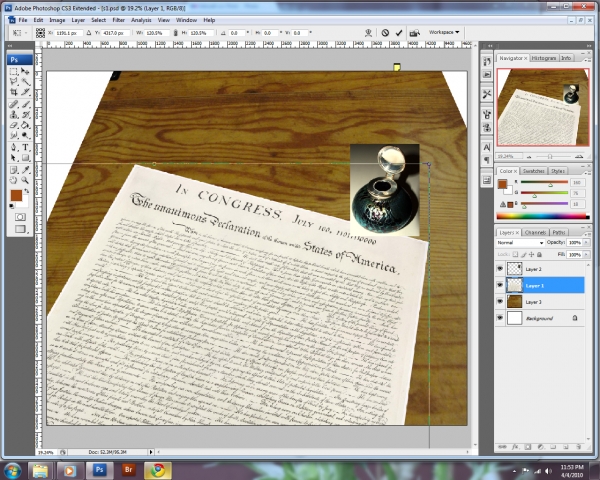Switch to the Histogram tab
Viewport: 600px width, 480px height.
pyautogui.click(x=544, y=58)
